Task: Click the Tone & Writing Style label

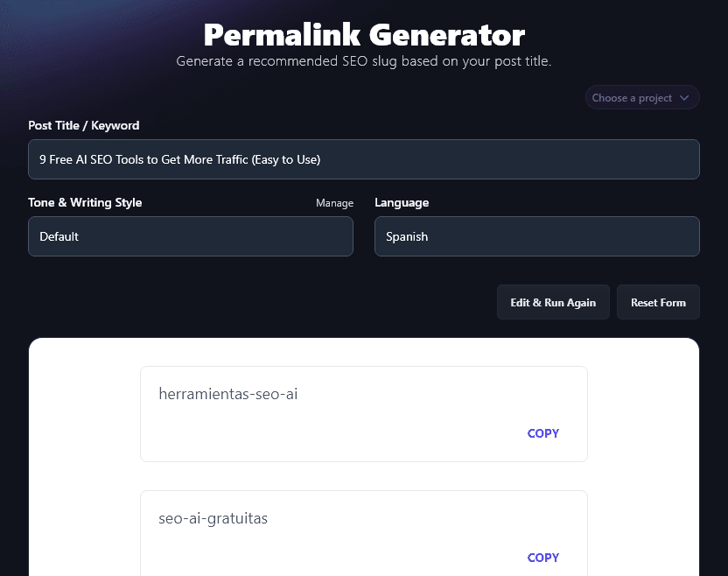Action: 85,202
